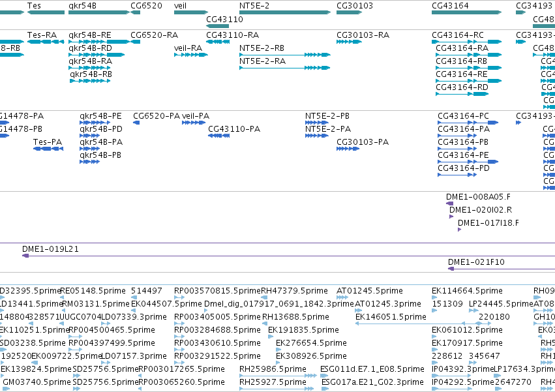
Task: Select BAC end DME1-008A05.F
Action: coord(449,204)
